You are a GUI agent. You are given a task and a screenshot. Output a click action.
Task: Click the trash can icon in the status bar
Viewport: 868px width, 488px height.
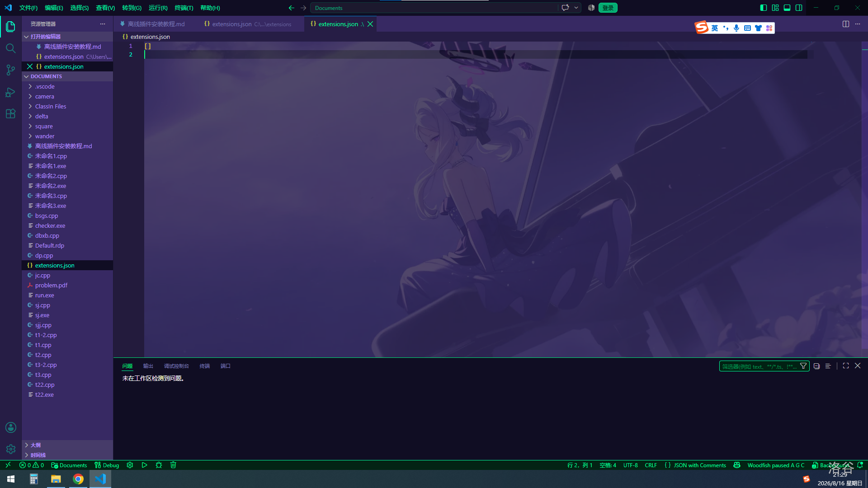coord(173,465)
